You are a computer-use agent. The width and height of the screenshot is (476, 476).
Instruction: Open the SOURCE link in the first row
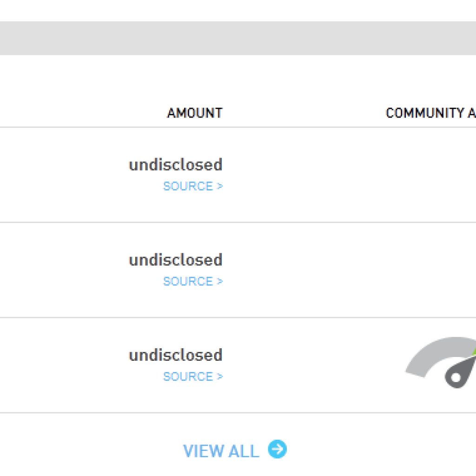click(x=193, y=186)
